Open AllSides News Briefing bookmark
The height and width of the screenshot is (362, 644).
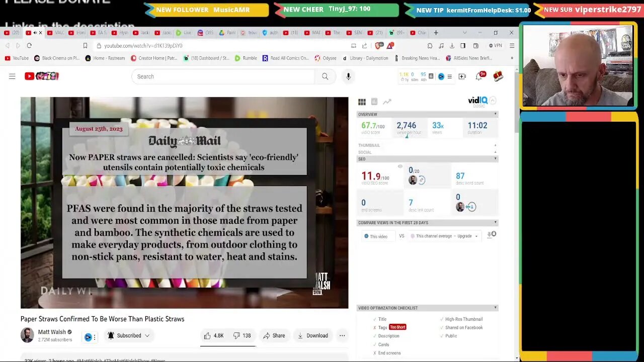coord(469,58)
